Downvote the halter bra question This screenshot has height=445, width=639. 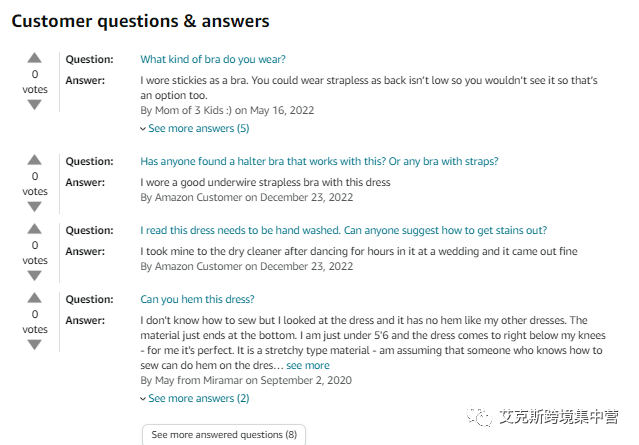click(x=35, y=206)
